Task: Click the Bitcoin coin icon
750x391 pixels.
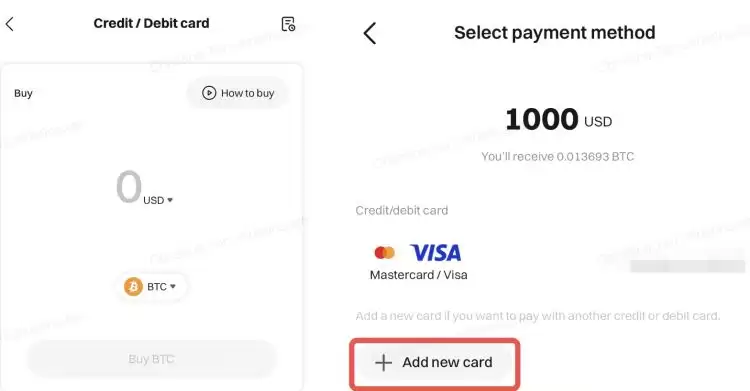Action: tap(133, 287)
